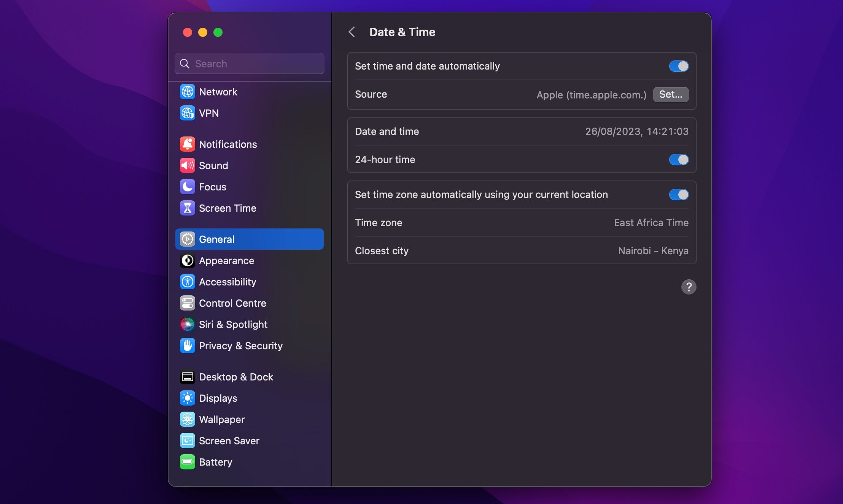The width and height of the screenshot is (843, 504).
Task: Open Privacy & Security settings
Action: [x=241, y=346]
